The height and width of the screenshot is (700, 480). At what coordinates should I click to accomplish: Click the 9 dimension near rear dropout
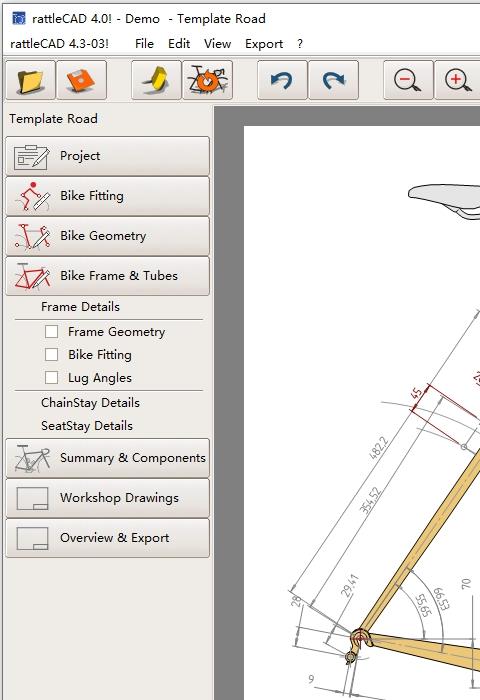tap(311, 679)
